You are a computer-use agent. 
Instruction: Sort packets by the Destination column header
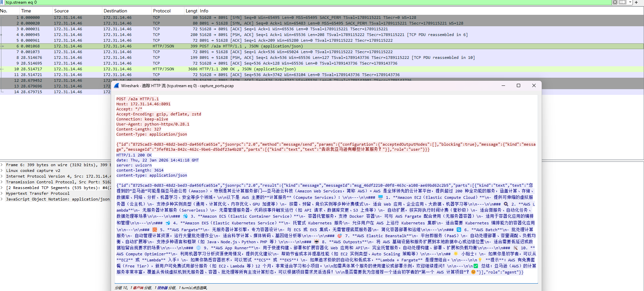click(127, 11)
